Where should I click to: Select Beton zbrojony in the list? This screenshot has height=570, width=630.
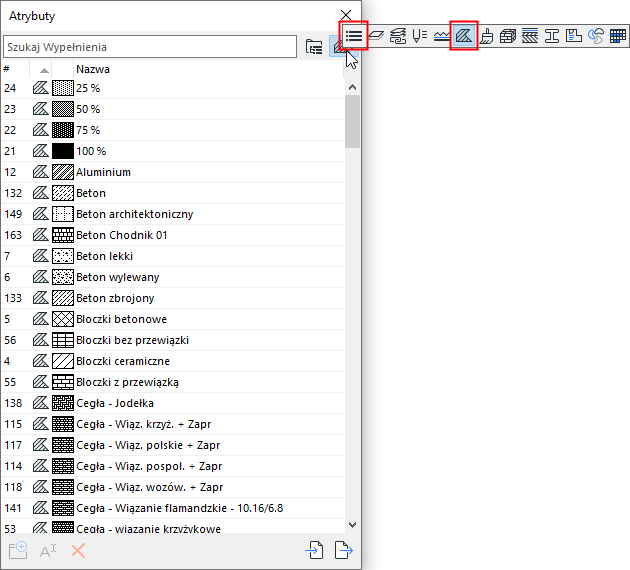[173, 298]
